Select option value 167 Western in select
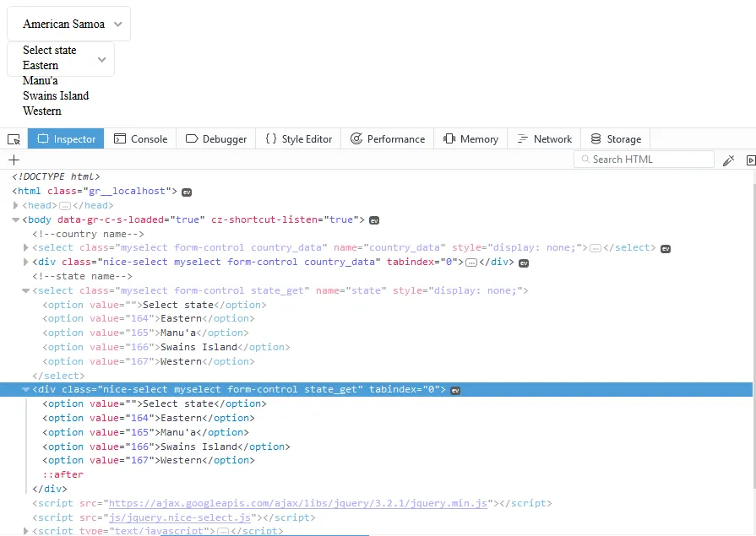Viewport: 756px width, 536px height. pos(149,361)
